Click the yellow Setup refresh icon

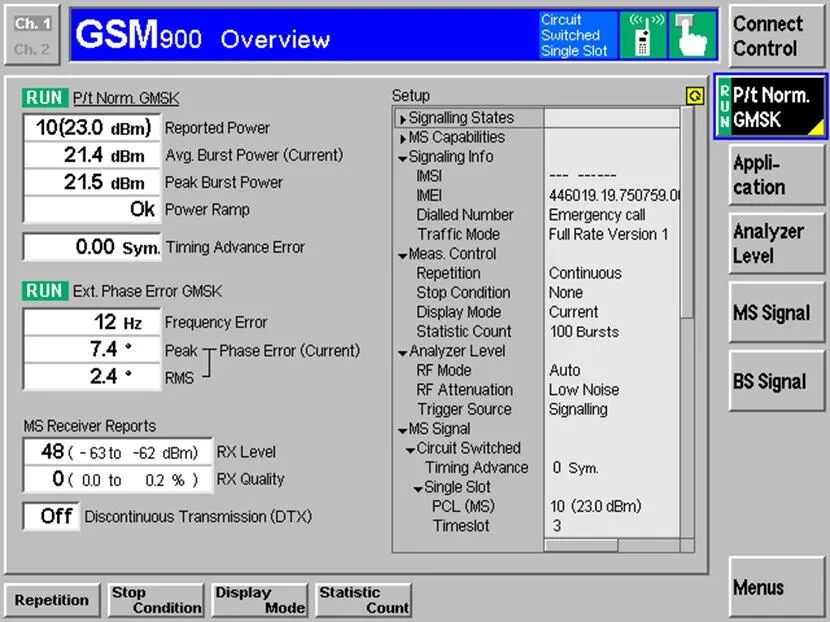click(695, 96)
